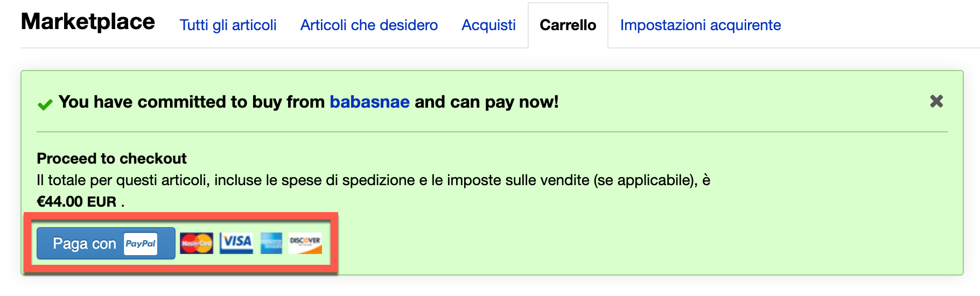The height and width of the screenshot is (296, 980).
Task: Click the American Express card icon
Action: click(x=271, y=243)
